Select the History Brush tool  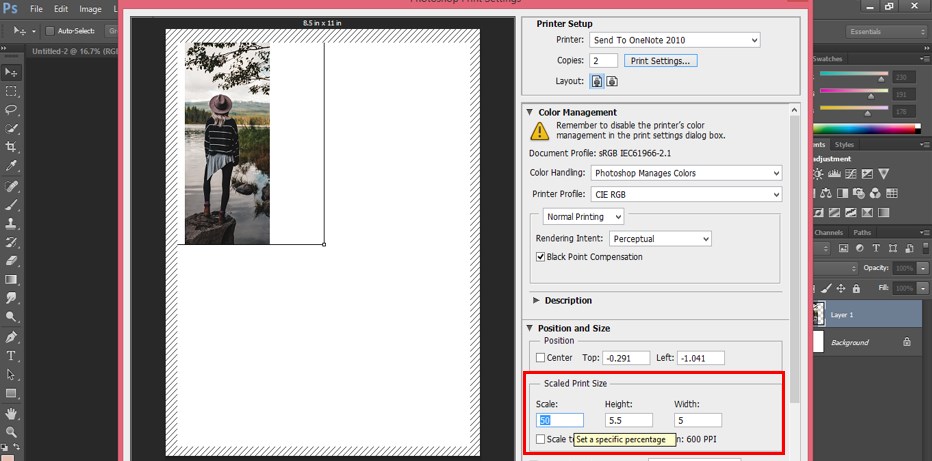[11, 242]
